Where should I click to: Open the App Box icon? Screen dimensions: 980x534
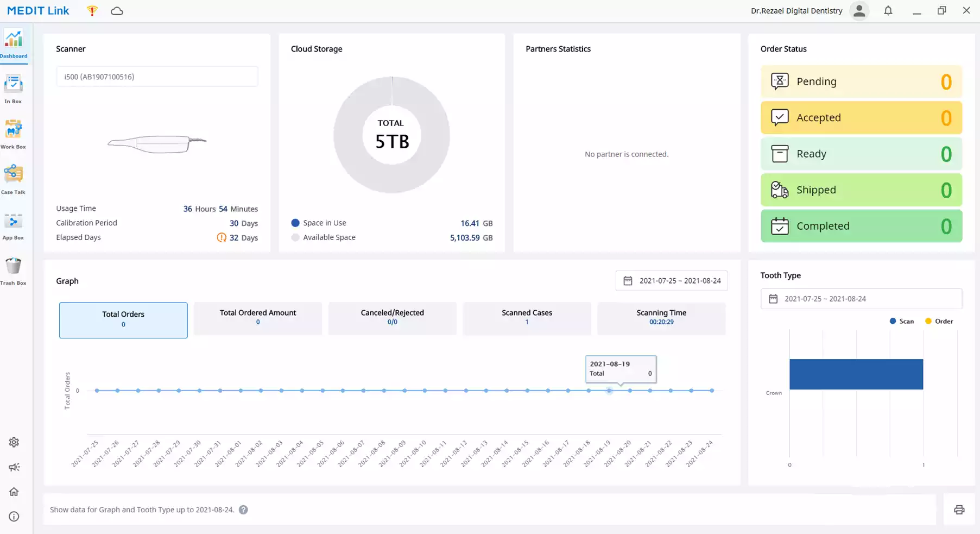click(13, 225)
